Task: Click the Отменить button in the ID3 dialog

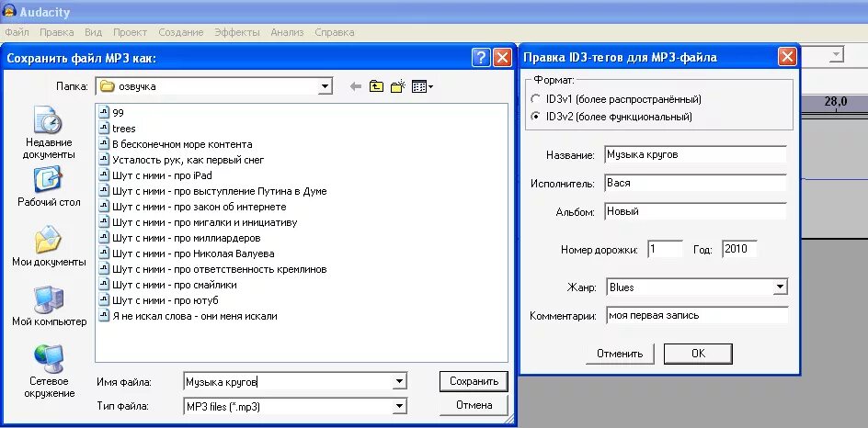Action: pos(620,354)
